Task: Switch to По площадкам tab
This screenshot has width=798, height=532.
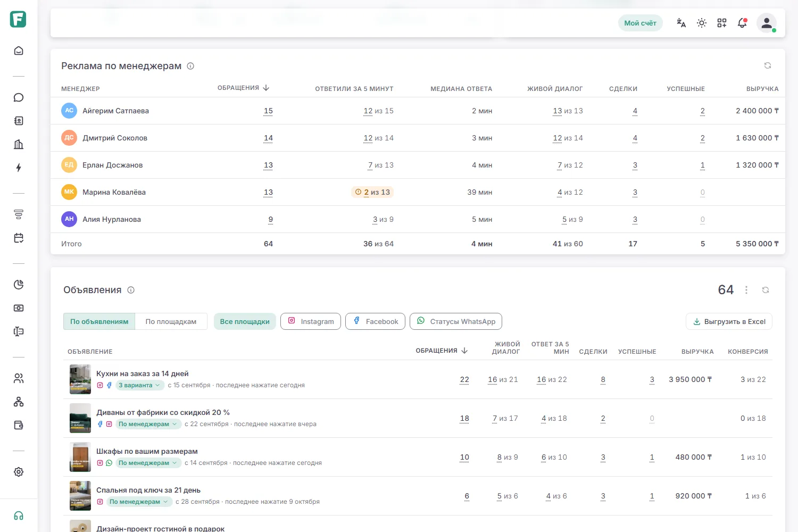Action: [171, 321]
